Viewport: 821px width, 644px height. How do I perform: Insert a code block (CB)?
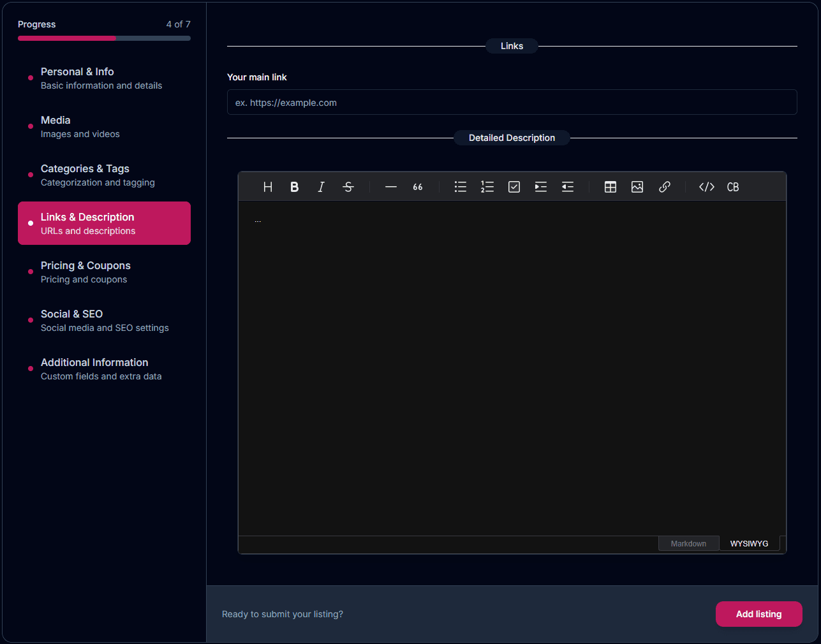(x=733, y=187)
